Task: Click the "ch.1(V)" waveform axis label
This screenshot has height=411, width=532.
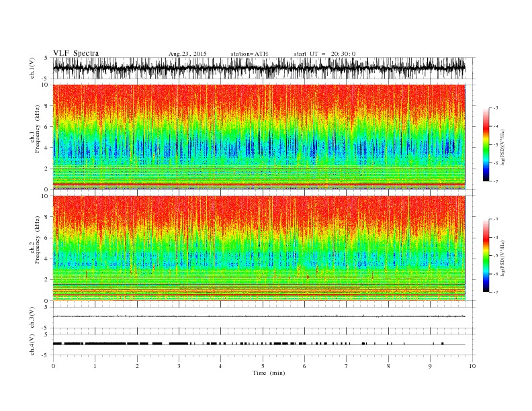Action: point(32,68)
